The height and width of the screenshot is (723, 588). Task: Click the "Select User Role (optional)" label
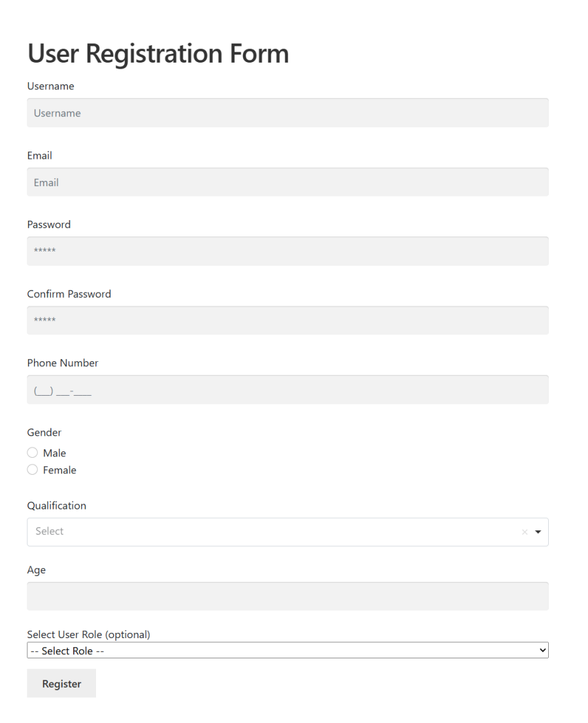88,635
